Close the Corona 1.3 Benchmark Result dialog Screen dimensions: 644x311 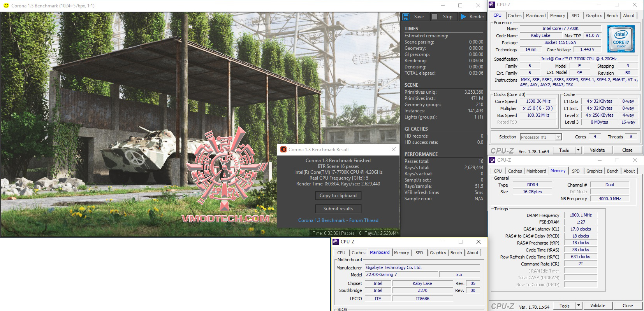pyautogui.click(x=393, y=149)
